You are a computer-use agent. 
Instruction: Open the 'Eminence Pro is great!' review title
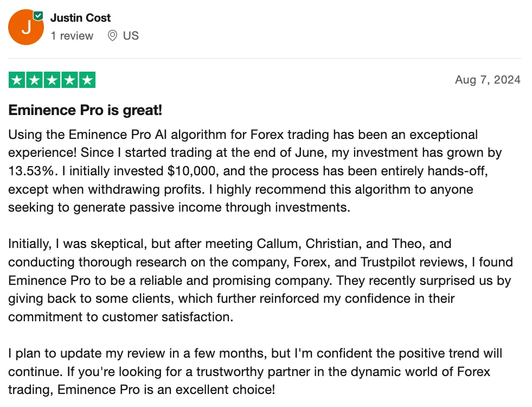pyautogui.click(x=85, y=110)
